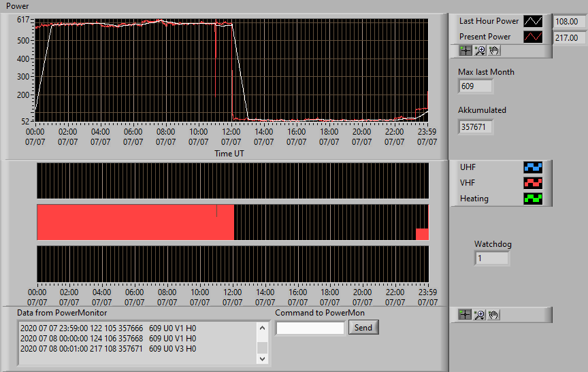Viewport: 588px width, 372px height.
Task: Open the zoom tool in bottom graph palette
Action: (479, 315)
